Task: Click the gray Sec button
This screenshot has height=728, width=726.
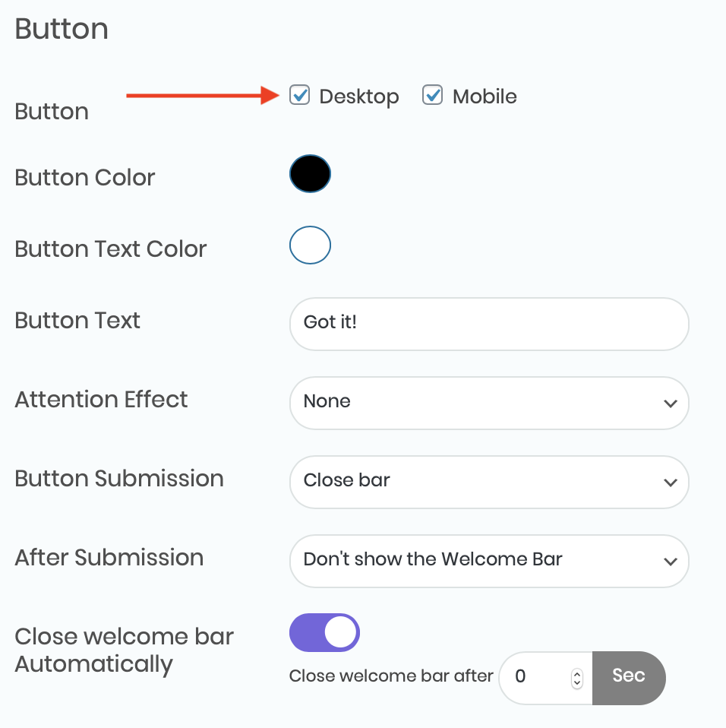Action: tap(629, 676)
